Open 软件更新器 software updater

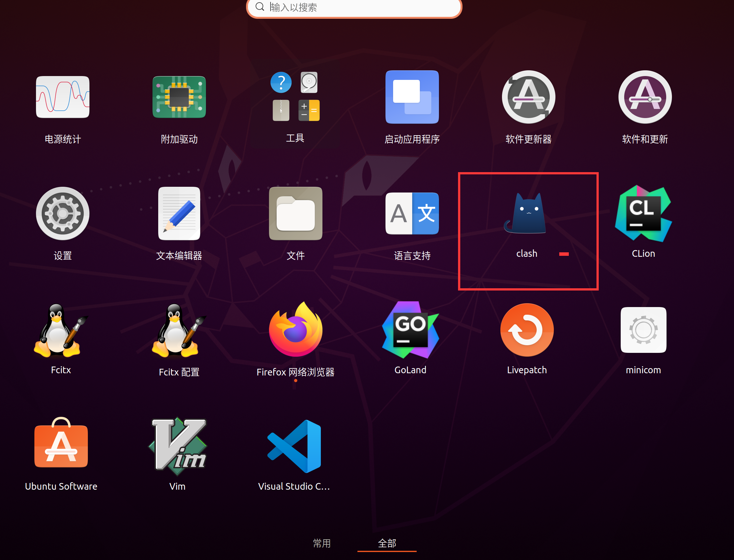[x=529, y=97]
